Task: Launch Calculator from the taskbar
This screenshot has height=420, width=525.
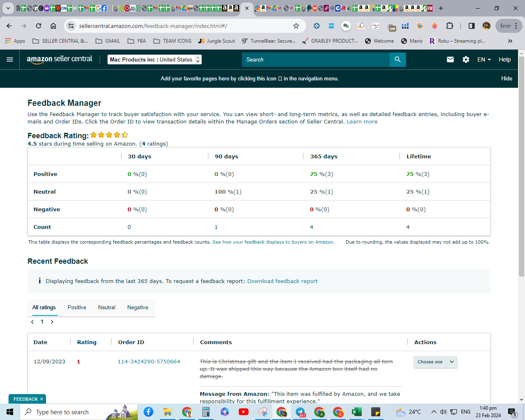Action: (206, 412)
